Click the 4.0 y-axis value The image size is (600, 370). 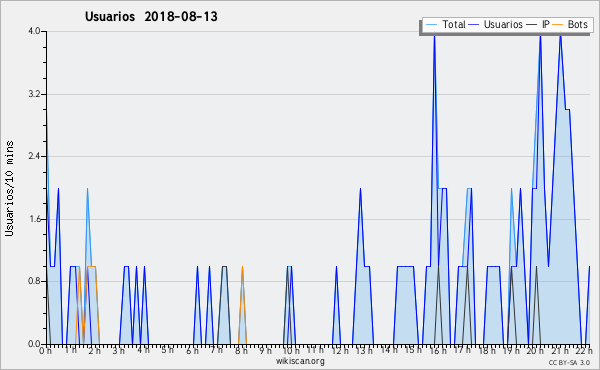pyautogui.click(x=34, y=31)
